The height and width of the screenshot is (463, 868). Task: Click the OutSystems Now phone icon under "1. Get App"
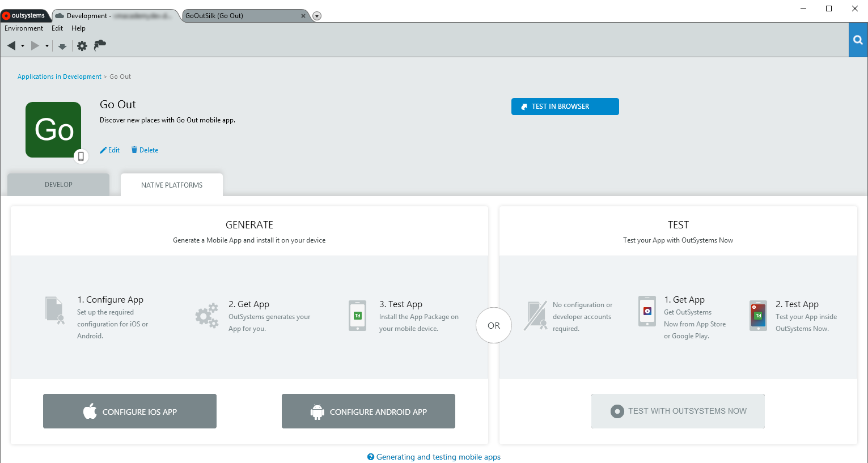[x=646, y=311]
